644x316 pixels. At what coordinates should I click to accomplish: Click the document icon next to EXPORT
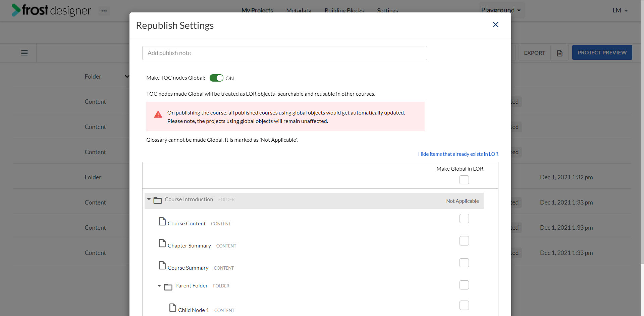tap(560, 53)
